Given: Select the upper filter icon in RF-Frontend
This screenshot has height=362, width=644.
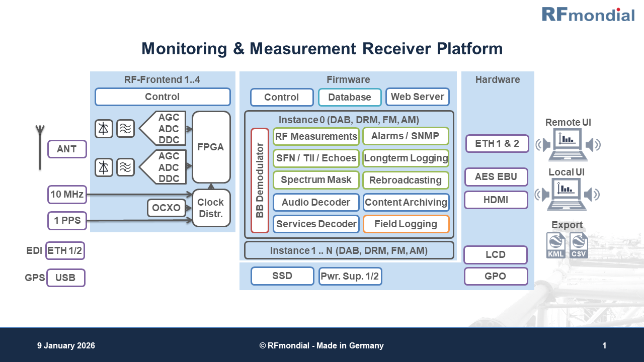Looking at the screenshot, I should [x=125, y=128].
